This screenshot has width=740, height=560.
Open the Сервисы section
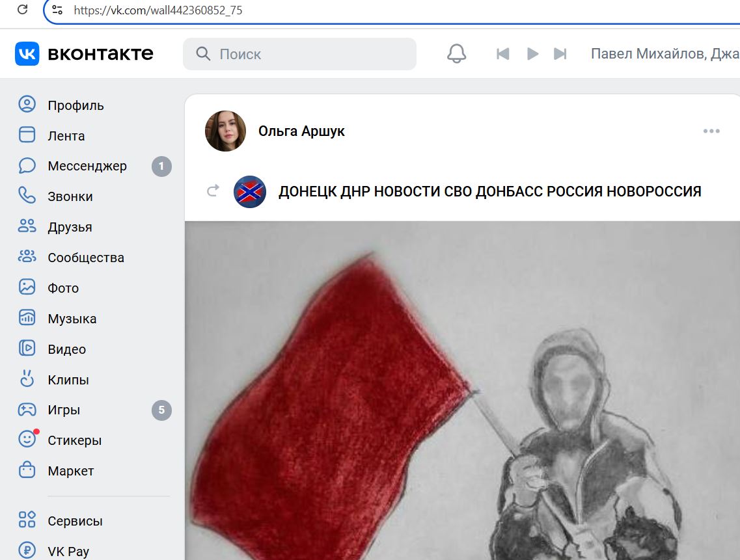[x=75, y=521]
